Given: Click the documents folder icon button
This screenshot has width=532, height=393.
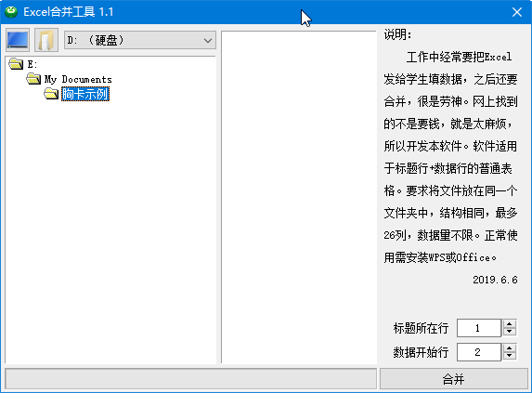Looking at the screenshot, I should (x=46, y=40).
